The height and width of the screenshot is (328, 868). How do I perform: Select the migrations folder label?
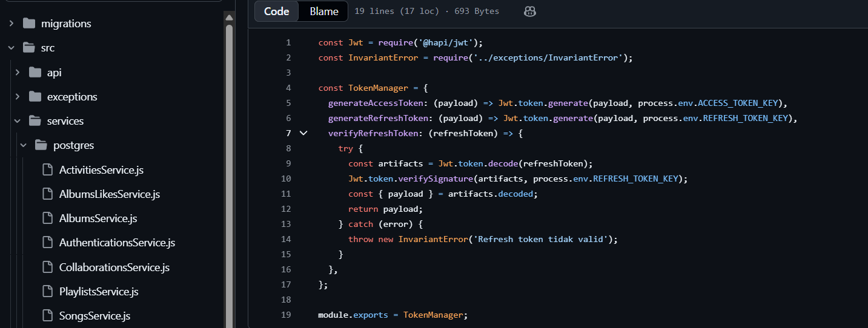(66, 24)
